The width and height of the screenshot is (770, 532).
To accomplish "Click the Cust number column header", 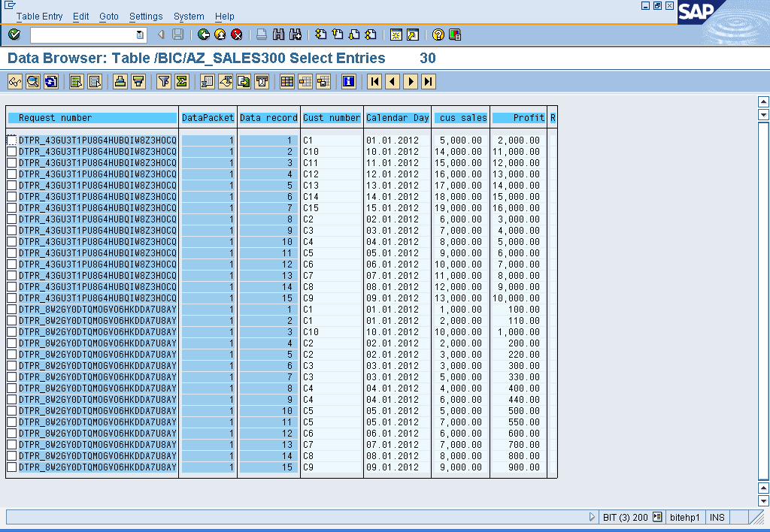I will pos(332,118).
